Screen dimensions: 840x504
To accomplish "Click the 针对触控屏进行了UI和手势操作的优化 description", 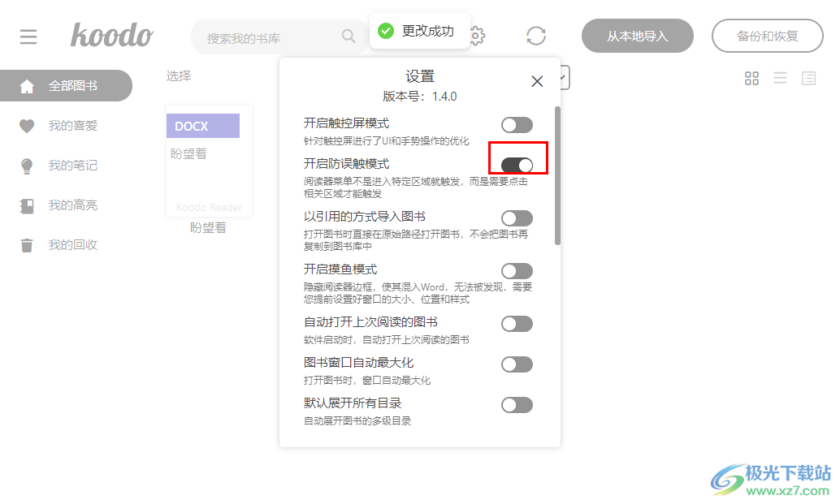I will click(386, 141).
